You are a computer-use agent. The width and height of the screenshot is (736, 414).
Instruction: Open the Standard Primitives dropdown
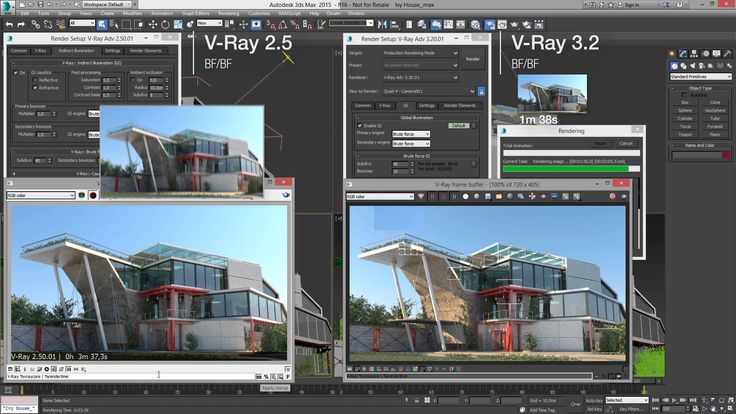[700, 77]
